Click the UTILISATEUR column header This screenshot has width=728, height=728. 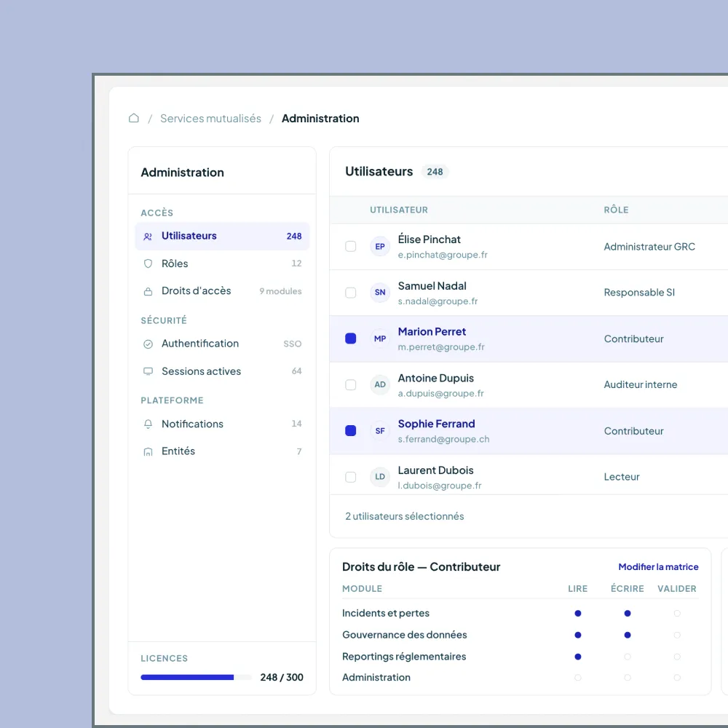[x=399, y=210]
